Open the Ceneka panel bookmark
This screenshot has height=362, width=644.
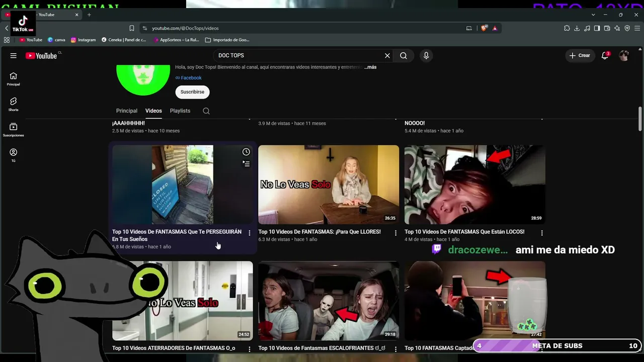pyautogui.click(x=124, y=40)
